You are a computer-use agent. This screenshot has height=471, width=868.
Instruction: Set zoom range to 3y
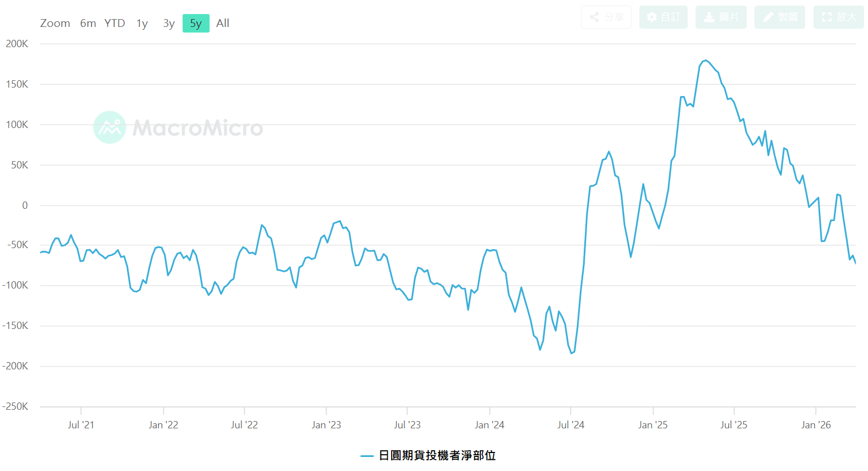(169, 23)
